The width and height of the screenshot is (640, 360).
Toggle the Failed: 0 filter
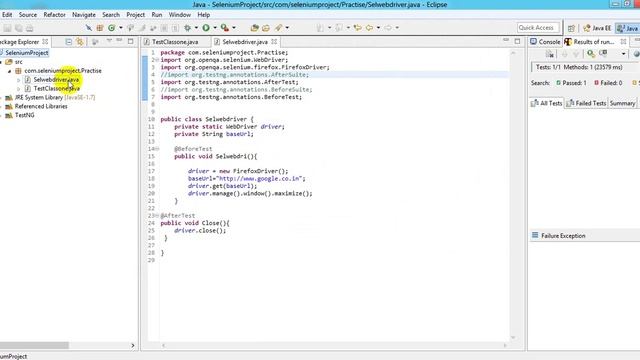click(x=608, y=83)
